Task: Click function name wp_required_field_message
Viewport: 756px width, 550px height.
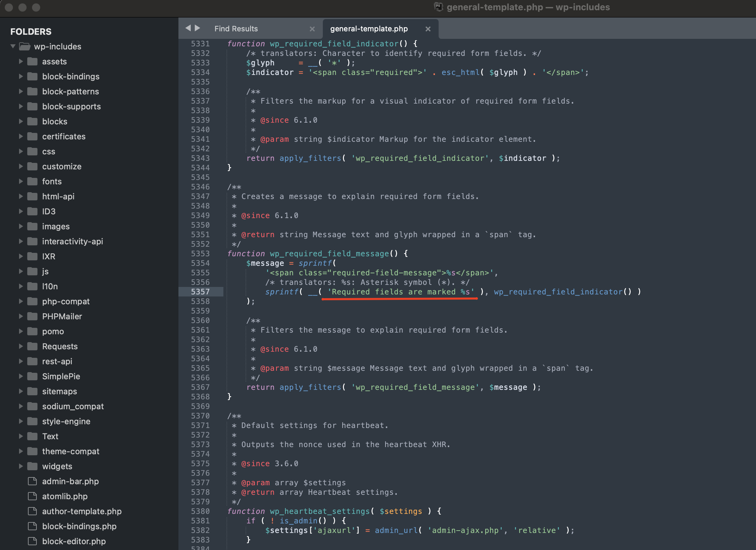Action: [329, 254]
